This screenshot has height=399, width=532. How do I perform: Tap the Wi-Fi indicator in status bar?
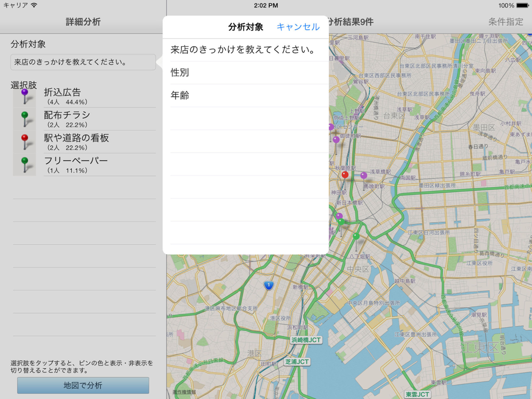coord(34,5)
